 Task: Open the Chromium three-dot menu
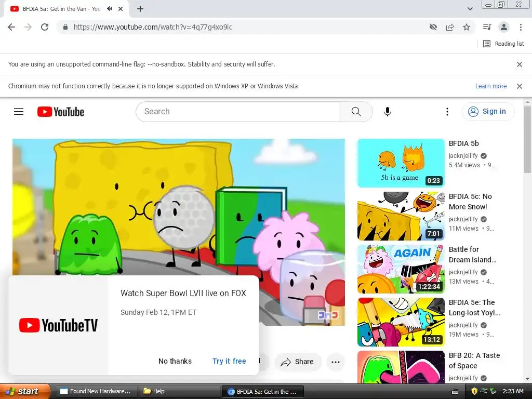tap(521, 27)
